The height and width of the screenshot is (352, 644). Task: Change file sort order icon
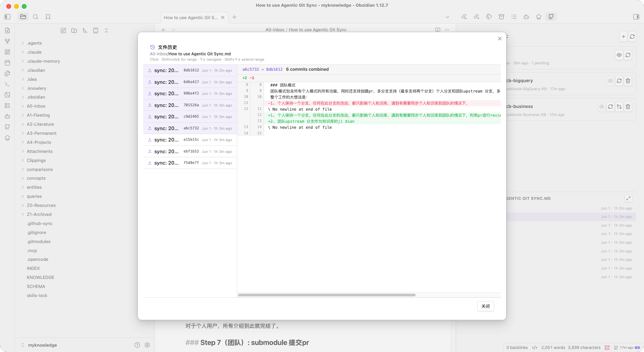85,31
